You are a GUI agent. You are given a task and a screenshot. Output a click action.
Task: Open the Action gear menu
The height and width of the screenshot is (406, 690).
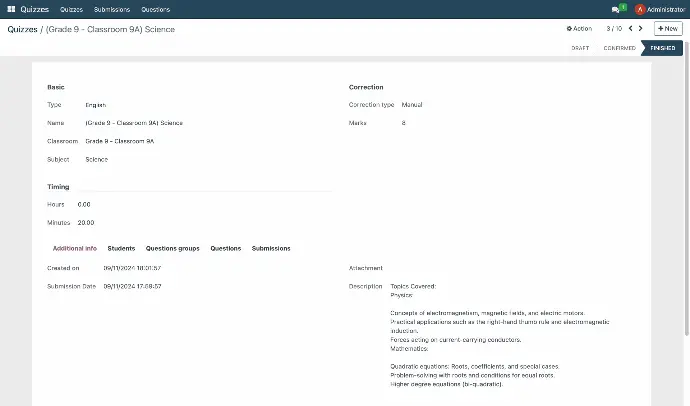tap(579, 29)
